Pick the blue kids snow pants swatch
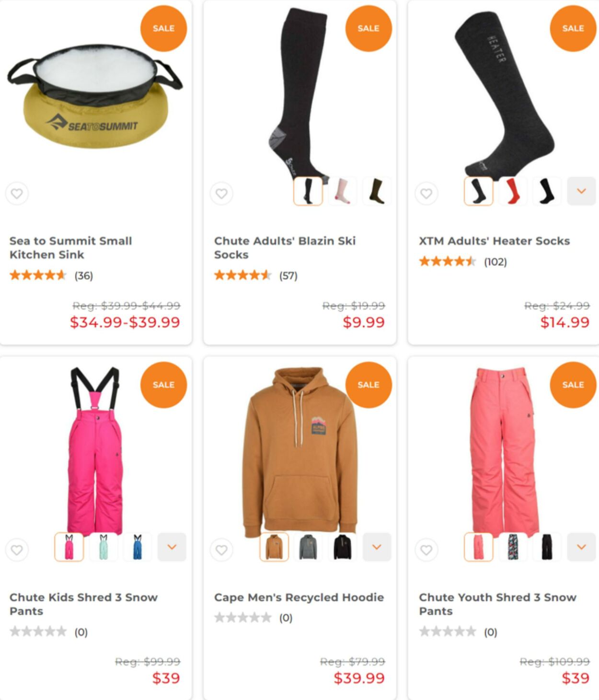599x700 pixels. (x=138, y=547)
